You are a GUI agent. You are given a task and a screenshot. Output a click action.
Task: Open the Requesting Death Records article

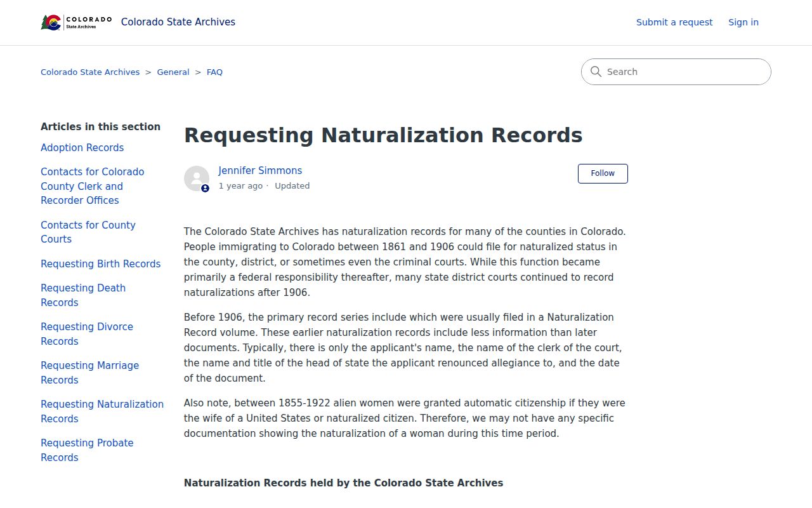click(83, 295)
